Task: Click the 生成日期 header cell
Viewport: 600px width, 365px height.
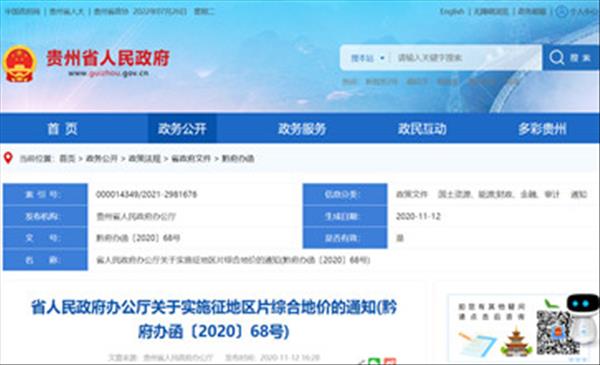Action: tap(345, 216)
